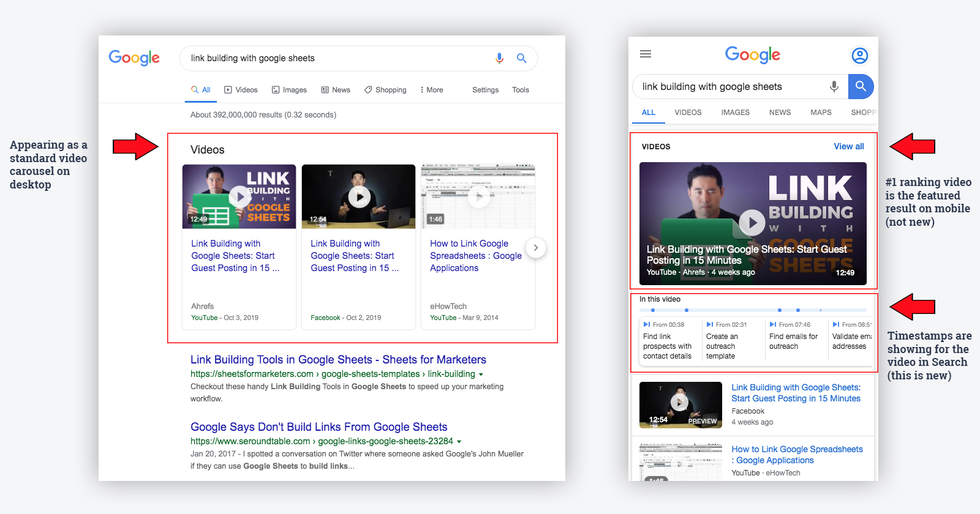Tap the mobile microphone icon
The image size is (980, 514).
point(834,86)
